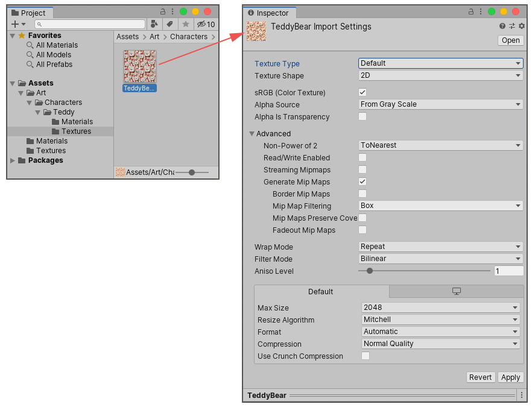The height and width of the screenshot is (407, 532).
Task: Click the Inspector presets sliders icon
Action: click(511, 26)
